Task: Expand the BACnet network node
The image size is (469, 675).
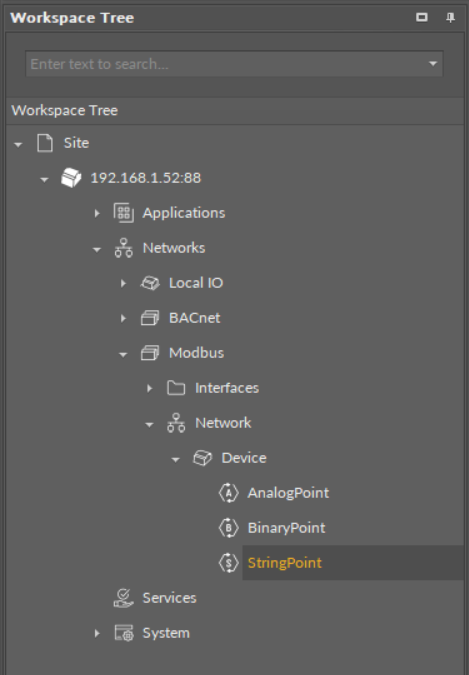Action: tap(123, 318)
